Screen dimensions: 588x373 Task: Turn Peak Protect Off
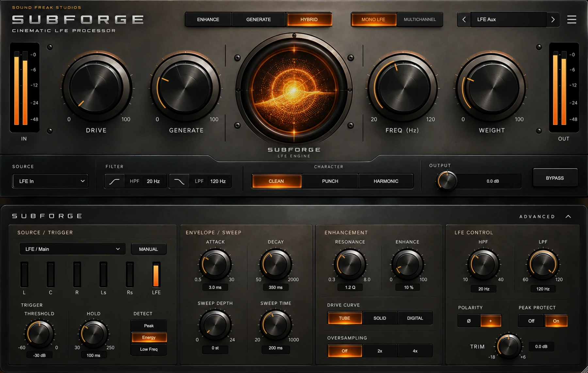[531, 321]
